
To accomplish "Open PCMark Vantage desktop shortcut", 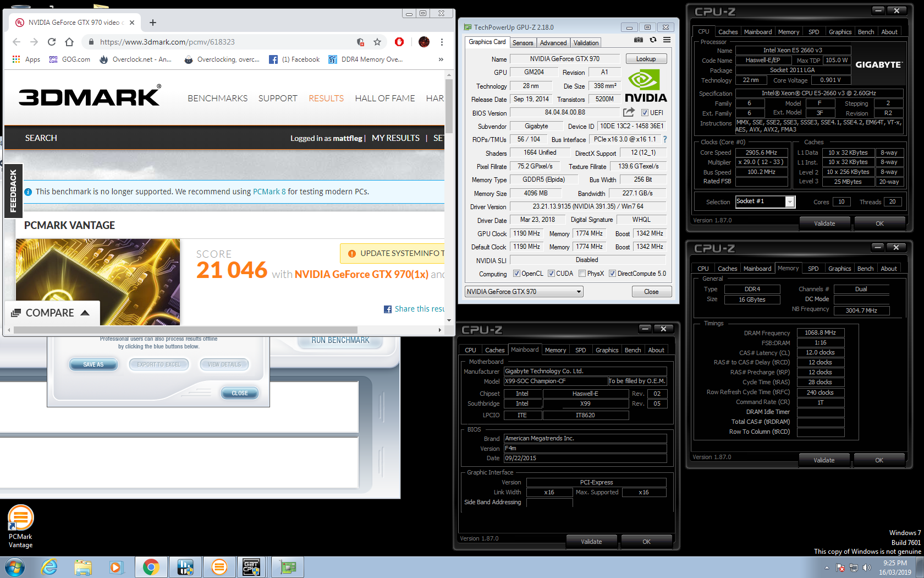I will pos(20,526).
